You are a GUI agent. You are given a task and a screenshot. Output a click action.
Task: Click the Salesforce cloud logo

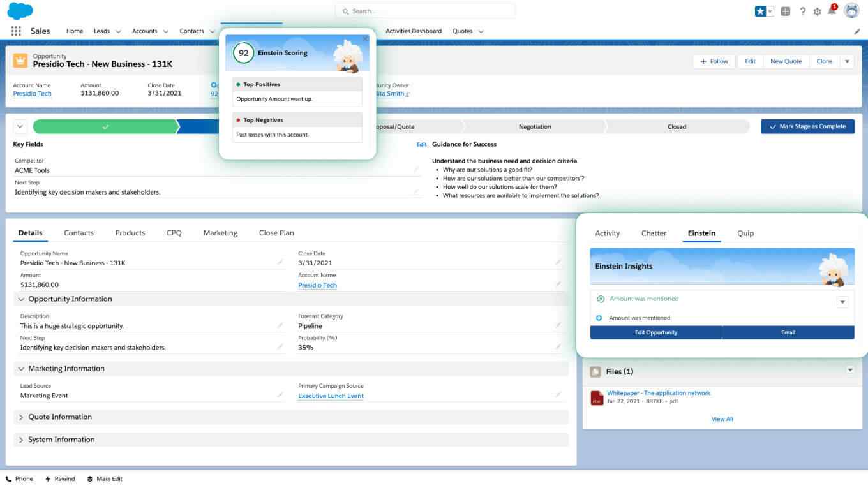click(20, 11)
